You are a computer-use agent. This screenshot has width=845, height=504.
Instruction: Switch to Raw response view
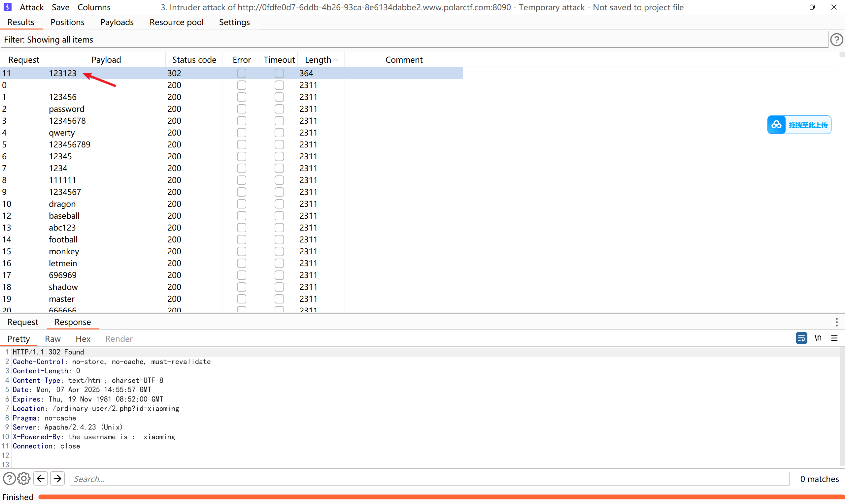click(53, 339)
